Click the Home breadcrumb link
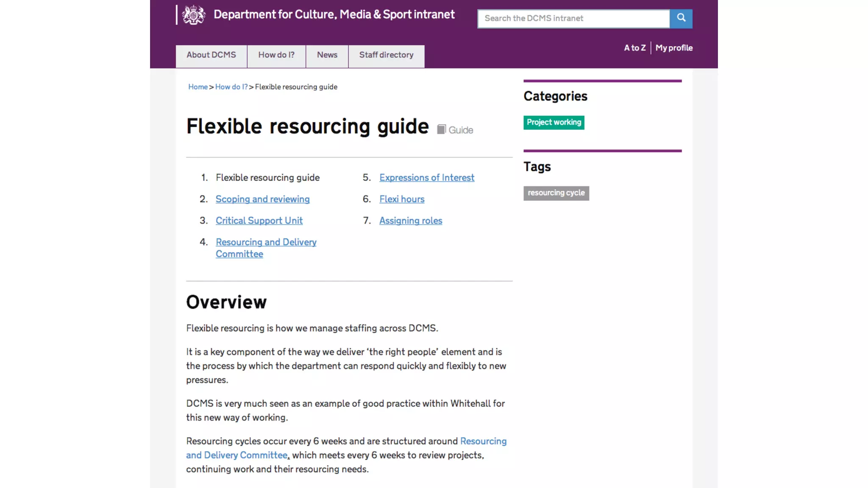 (198, 87)
